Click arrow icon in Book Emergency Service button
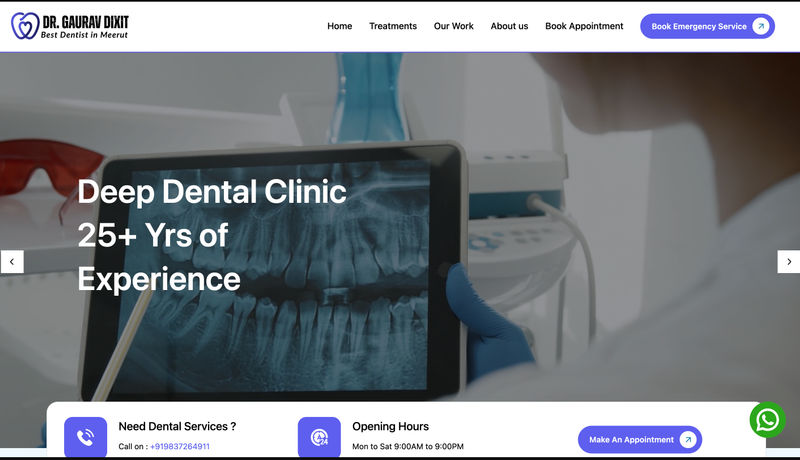Viewport: 800px width, 460px height. point(760,26)
